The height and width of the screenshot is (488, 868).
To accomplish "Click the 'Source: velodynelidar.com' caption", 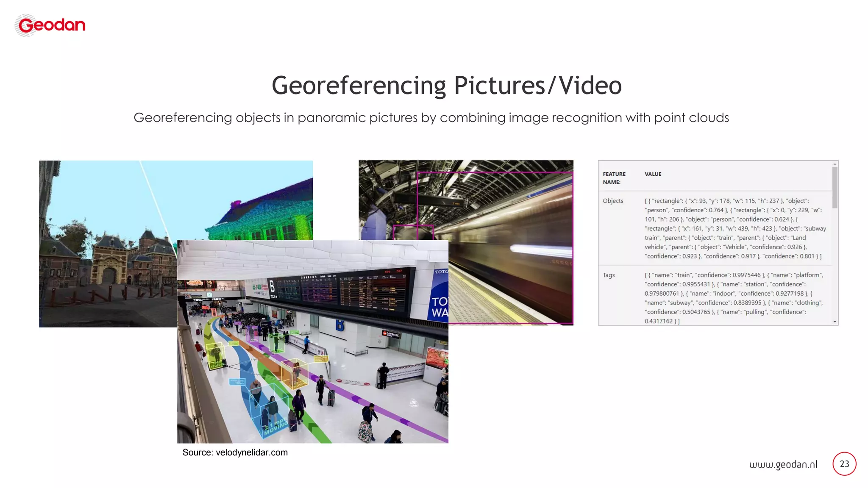I will tap(235, 452).
